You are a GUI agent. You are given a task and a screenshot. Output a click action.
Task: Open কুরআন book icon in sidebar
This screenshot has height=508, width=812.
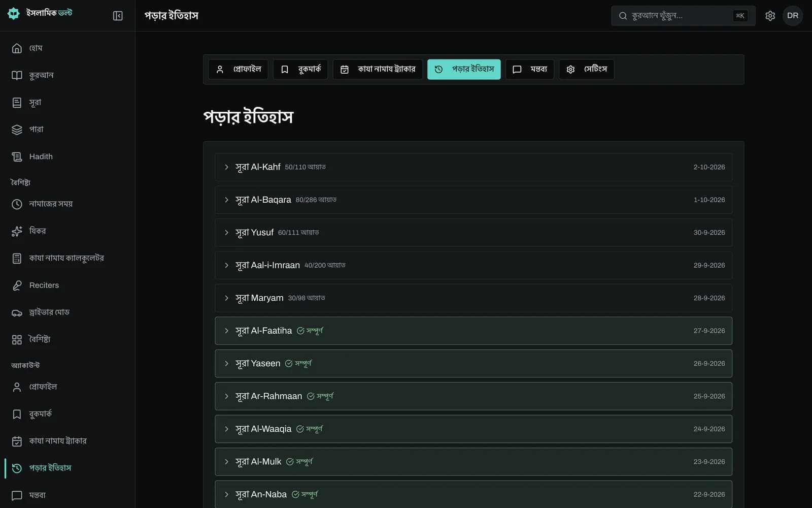[x=17, y=75]
